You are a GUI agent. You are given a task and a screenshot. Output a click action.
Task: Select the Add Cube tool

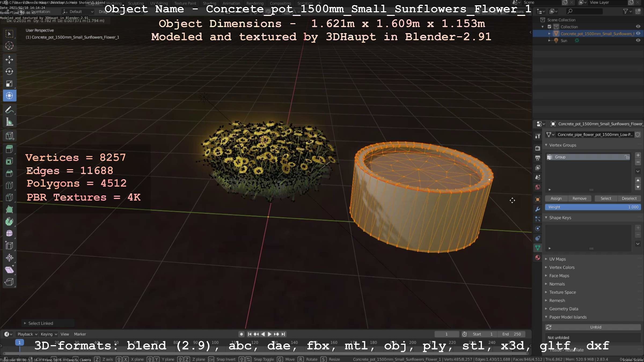tap(9, 136)
